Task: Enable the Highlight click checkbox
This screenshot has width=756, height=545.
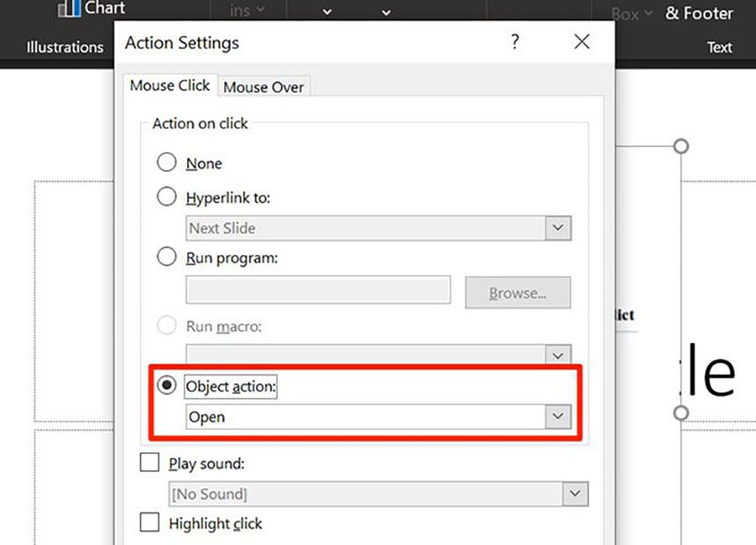Action: point(150,523)
